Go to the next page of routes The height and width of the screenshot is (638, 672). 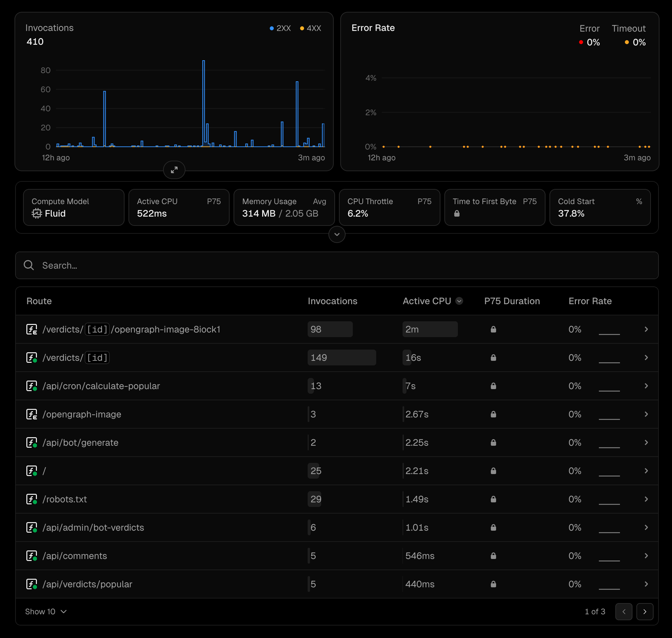click(644, 611)
